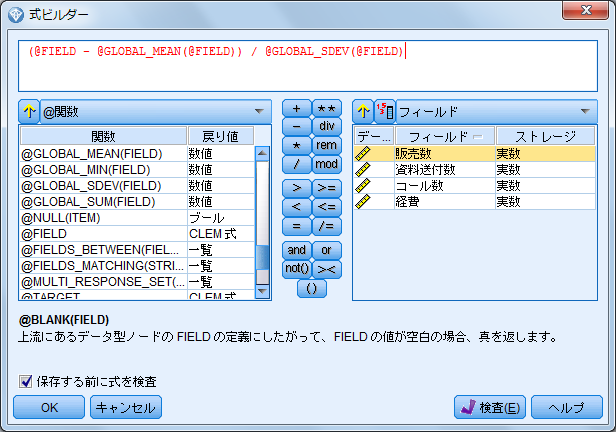Click the less-than < operator
The width and height of the screenshot is (616, 432).
tap(297, 207)
